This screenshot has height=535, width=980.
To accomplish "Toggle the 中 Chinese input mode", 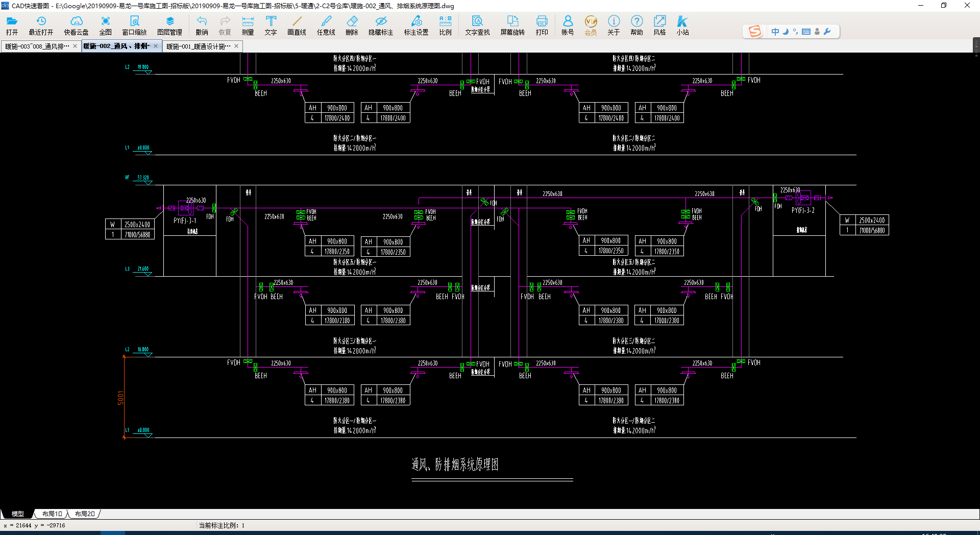I will click(775, 32).
